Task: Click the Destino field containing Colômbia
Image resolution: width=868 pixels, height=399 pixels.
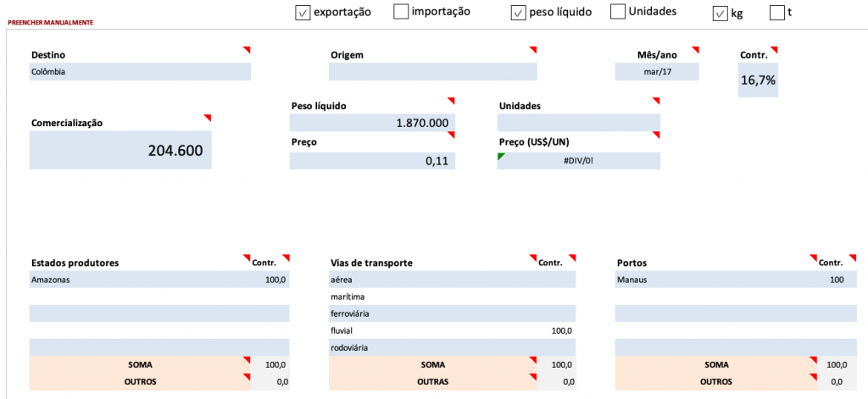Action: pyautogui.click(x=140, y=71)
